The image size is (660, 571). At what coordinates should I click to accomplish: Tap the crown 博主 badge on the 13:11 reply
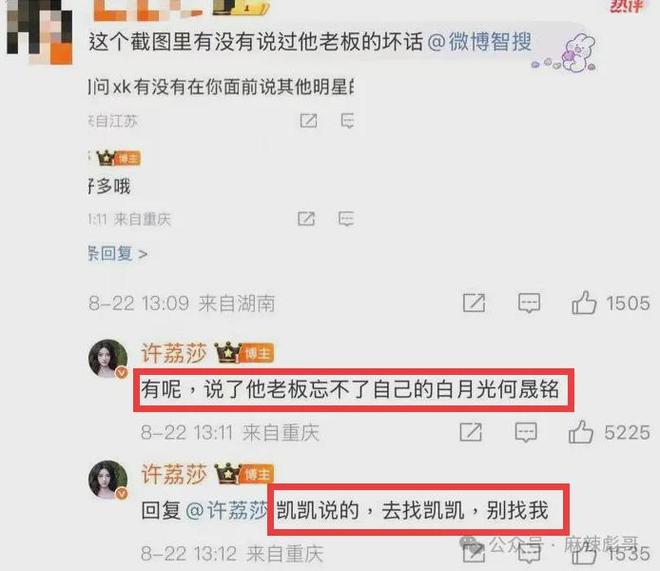(244, 353)
